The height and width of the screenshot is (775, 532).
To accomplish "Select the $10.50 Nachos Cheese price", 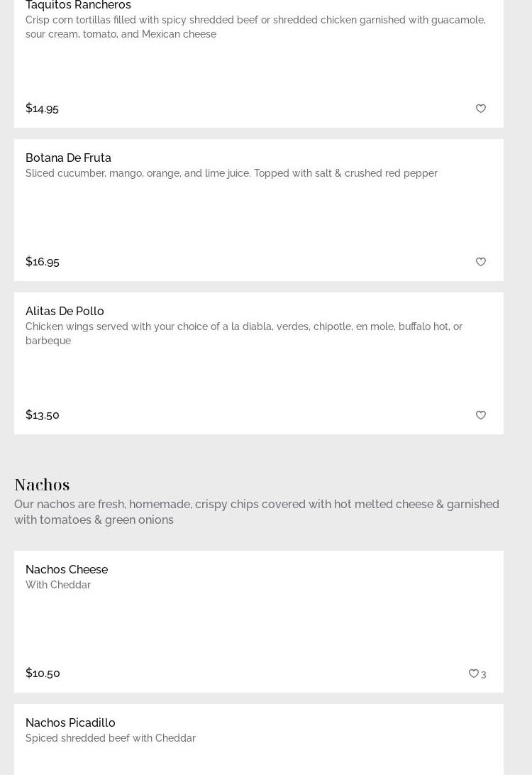I will click(43, 674).
